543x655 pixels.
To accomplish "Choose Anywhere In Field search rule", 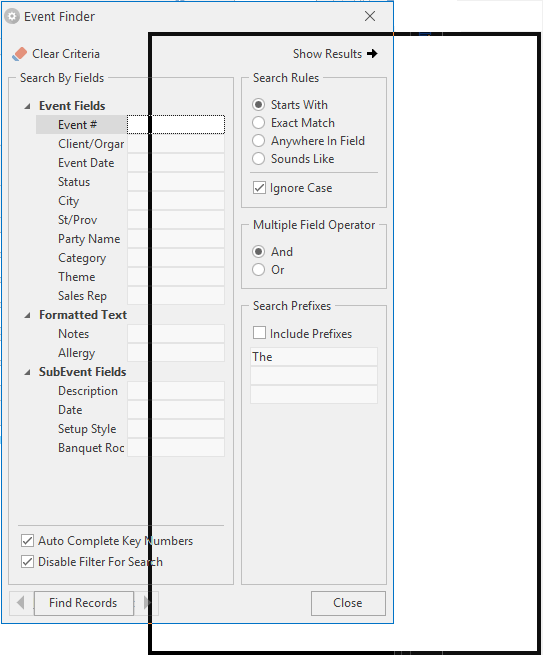I will point(259,141).
